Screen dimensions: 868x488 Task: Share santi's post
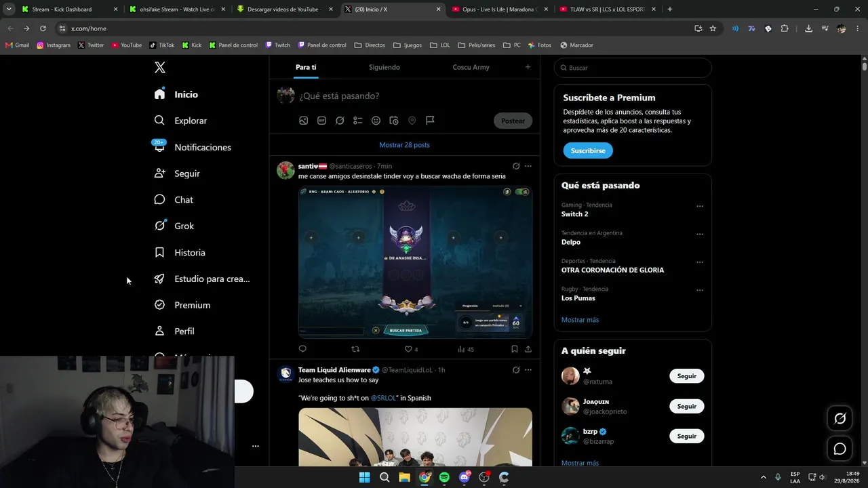pos(528,349)
